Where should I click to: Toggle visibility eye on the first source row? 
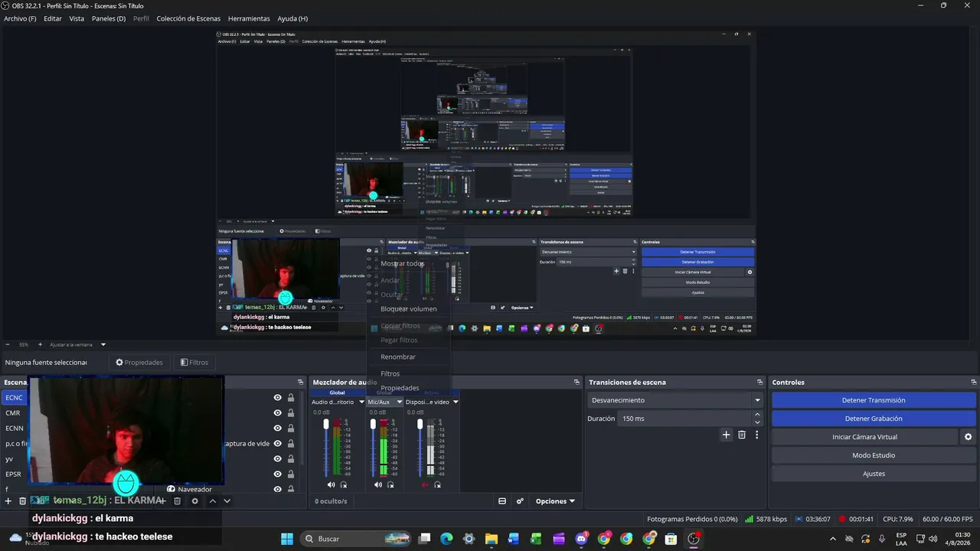278,397
